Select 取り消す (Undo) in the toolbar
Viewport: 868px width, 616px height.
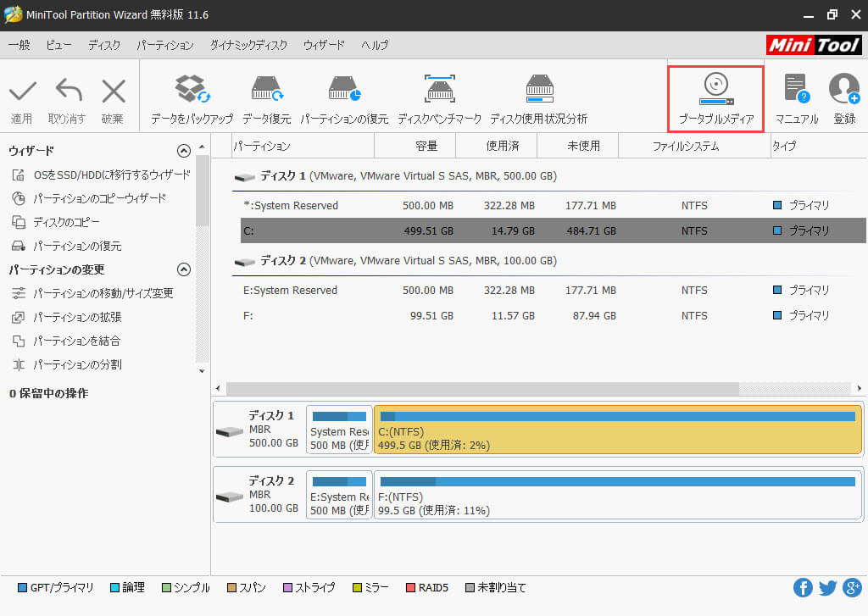coord(67,96)
